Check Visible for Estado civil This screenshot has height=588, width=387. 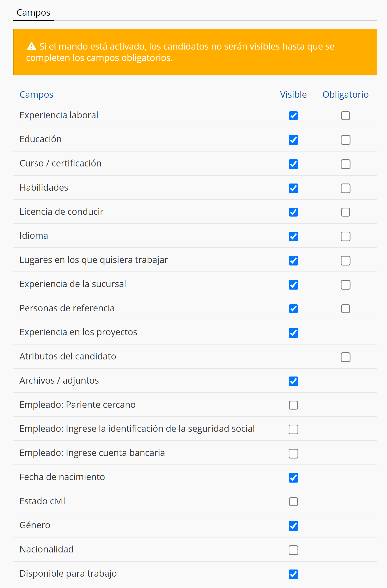[x=293, y=502]
